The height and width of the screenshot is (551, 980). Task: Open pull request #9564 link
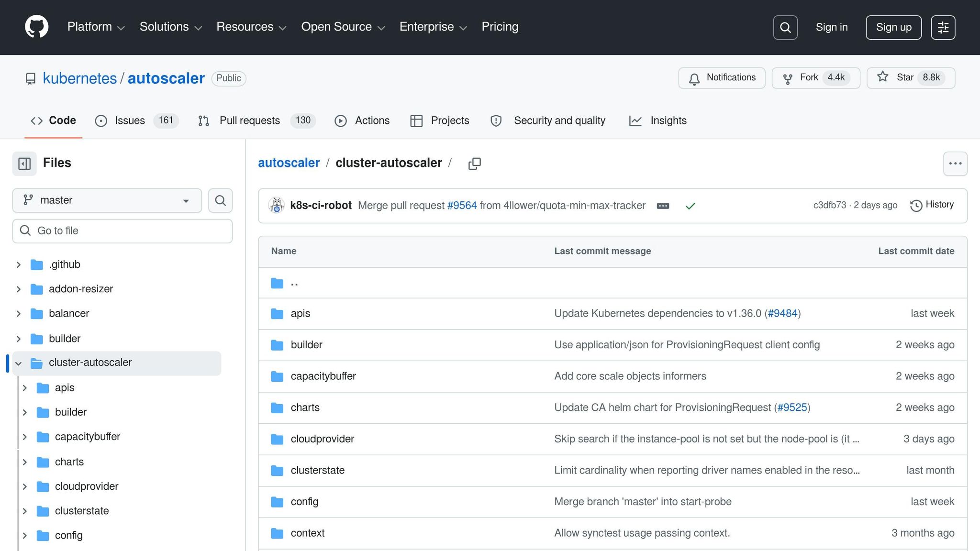point(462,206)
